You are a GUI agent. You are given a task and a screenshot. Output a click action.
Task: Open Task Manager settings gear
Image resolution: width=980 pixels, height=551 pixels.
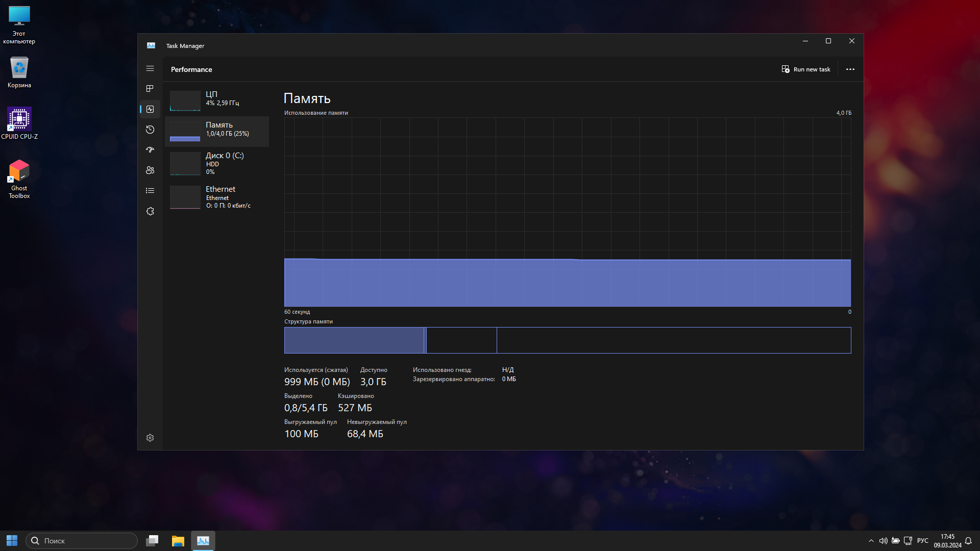pos(150,438)
